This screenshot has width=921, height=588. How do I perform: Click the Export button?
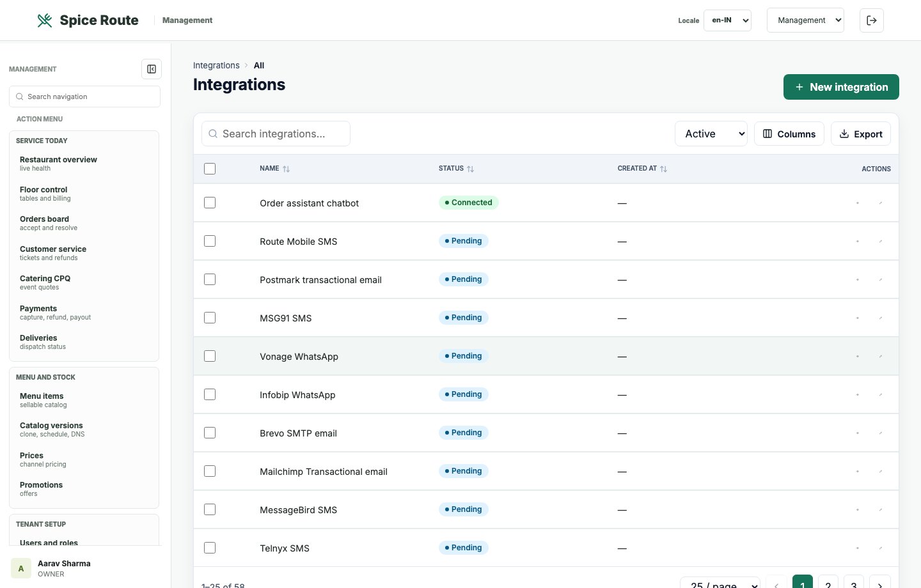[861, 134]
